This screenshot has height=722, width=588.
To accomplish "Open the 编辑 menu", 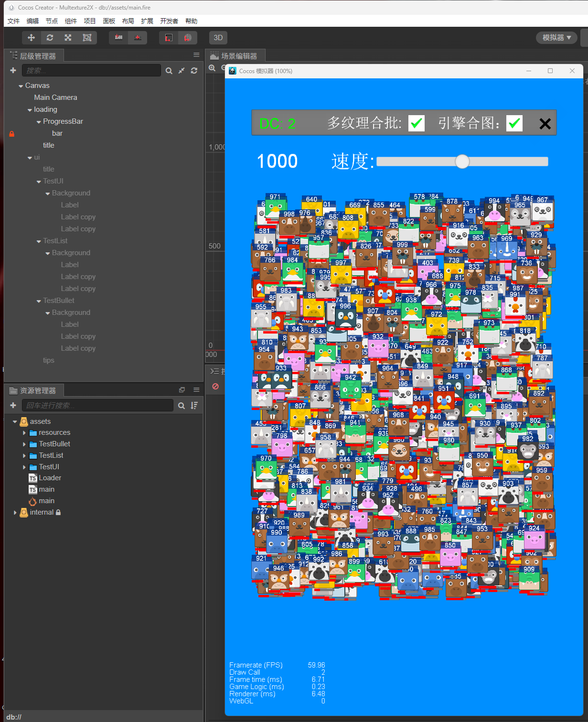I will [32, 21].
